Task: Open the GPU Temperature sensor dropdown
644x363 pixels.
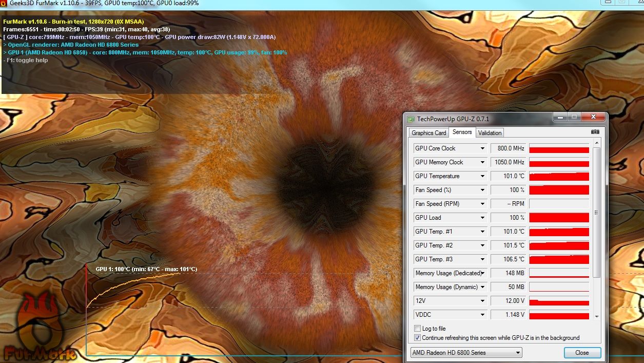Action: tap(482, 176)
